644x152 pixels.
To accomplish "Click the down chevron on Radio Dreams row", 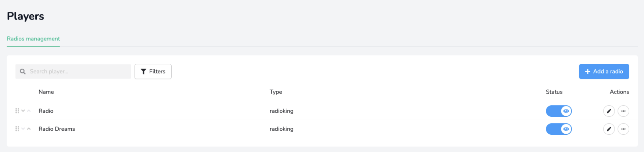I will pyautogui.click(x=23, y=129).
